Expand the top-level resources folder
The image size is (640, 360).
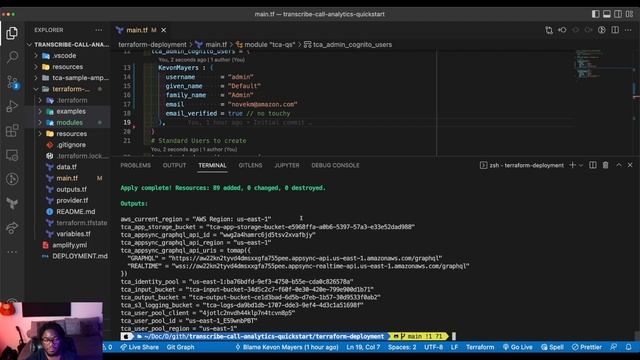(67, 67)
